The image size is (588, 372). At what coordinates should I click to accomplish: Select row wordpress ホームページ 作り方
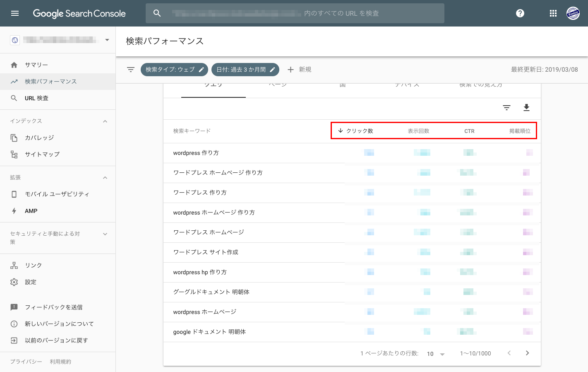[352, 213]
